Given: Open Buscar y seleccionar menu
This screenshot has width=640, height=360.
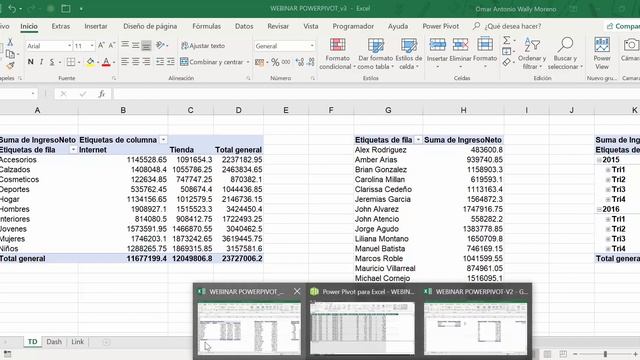Looking at the screenshot, I should 565,53.
